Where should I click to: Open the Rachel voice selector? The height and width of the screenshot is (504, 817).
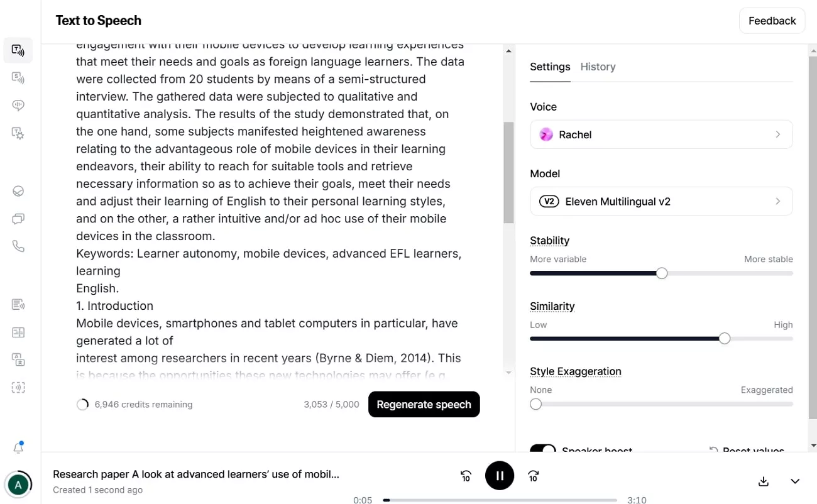point(661,134)
